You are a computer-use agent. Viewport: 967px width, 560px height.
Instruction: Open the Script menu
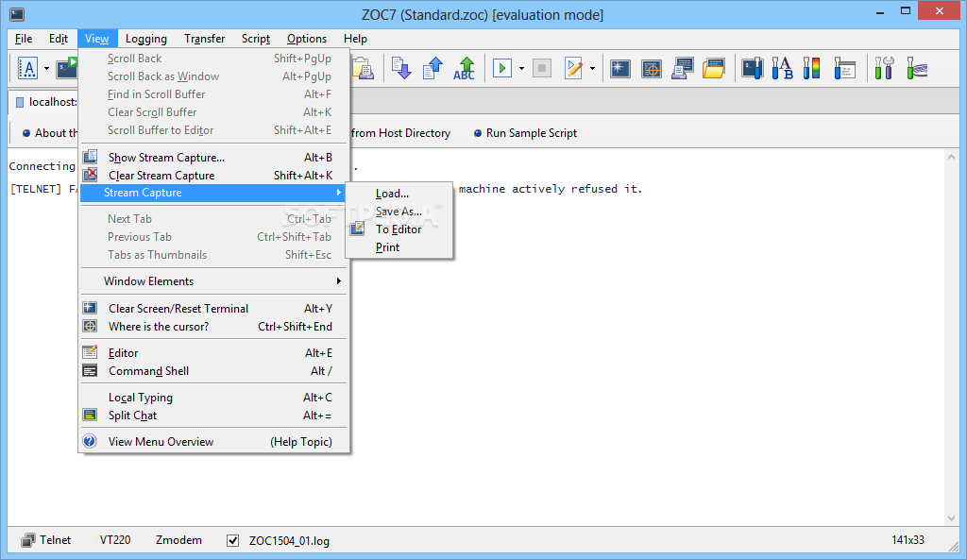click(256, 38)
